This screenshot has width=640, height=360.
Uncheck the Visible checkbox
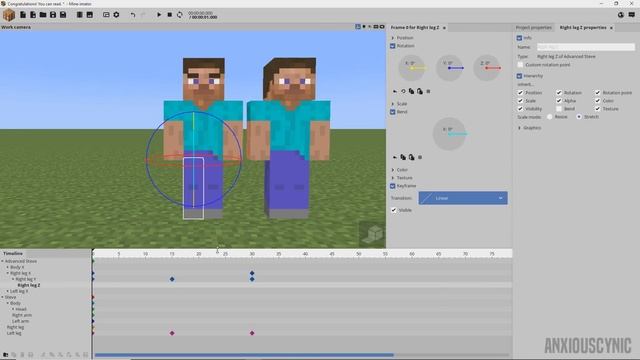coord(394,210)
